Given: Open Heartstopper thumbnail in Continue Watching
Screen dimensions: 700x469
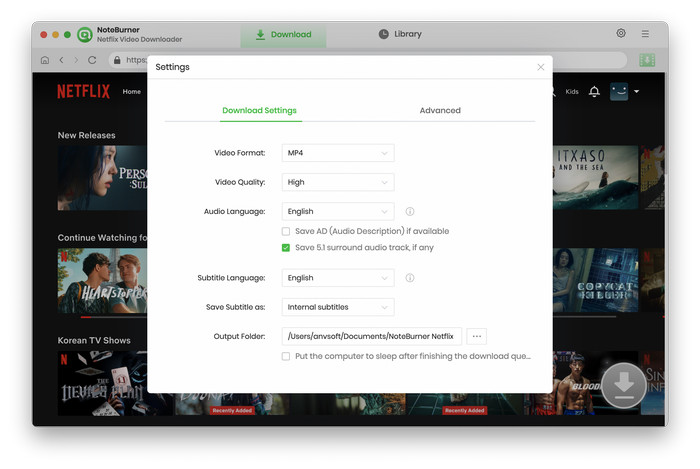Looking at the screenshot, I should [x=102, y=281].
